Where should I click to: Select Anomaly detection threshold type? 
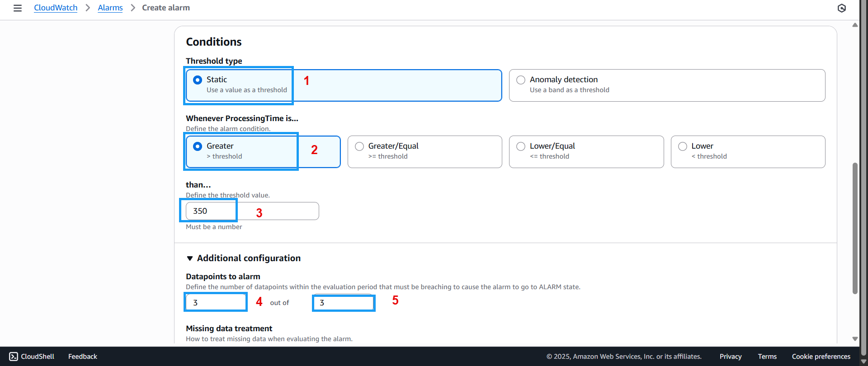tap(521, 80)
